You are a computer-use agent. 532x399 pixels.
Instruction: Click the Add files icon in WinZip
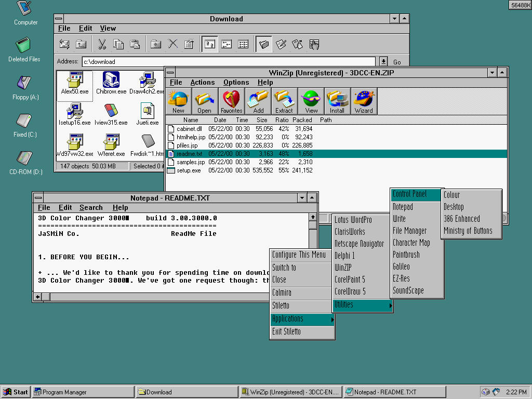point(258,101)
